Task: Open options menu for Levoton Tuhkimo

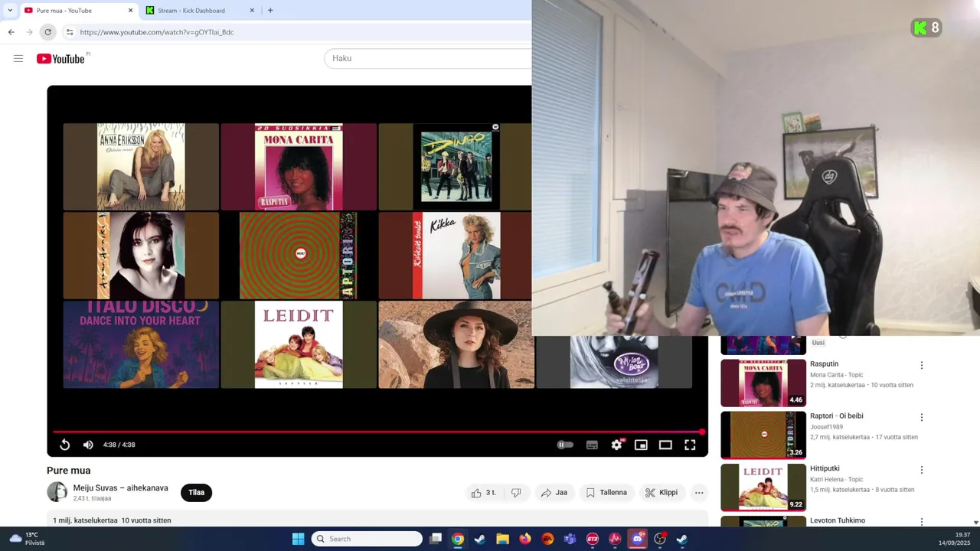Action: point(922,521)
